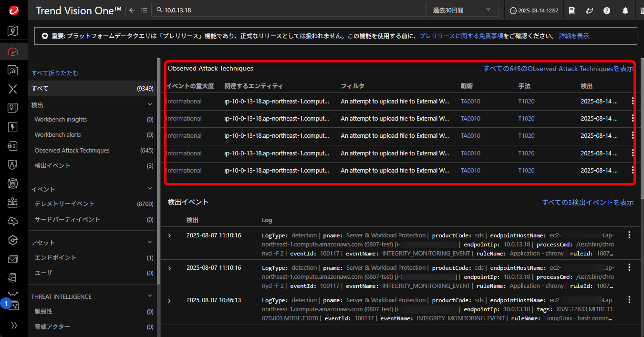644x337 pixels.
Task: Click Log column header in 検出イベント table
Action: point(267,220)
